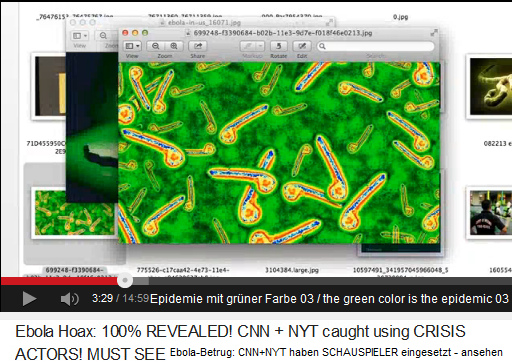
Task: Click the 0.jpg file name at top
Action: pos(400,17)
